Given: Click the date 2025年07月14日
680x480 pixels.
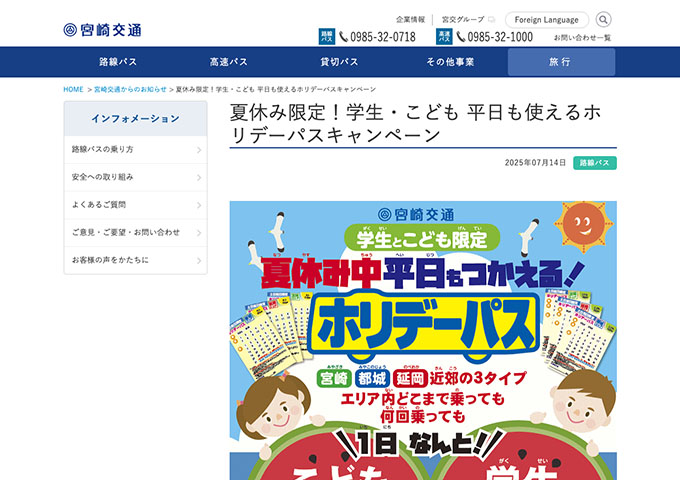Looking at the screenshot, I should click(535, 163).
